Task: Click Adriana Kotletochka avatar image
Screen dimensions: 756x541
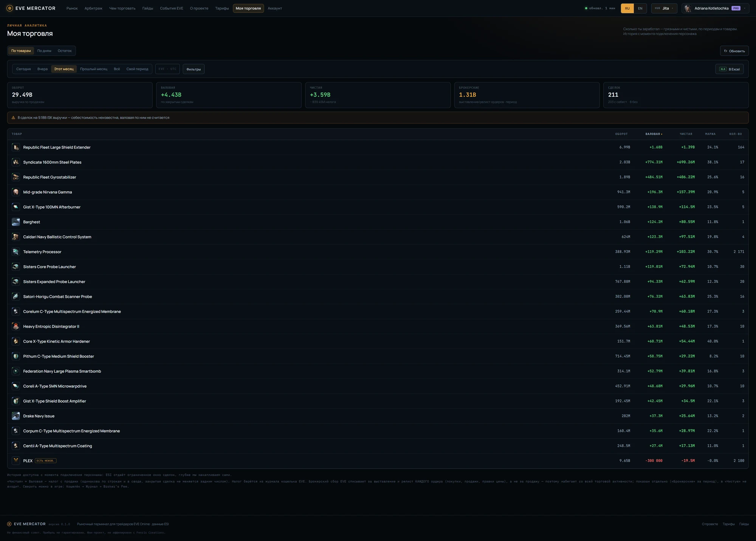Action: click(688, 8)
